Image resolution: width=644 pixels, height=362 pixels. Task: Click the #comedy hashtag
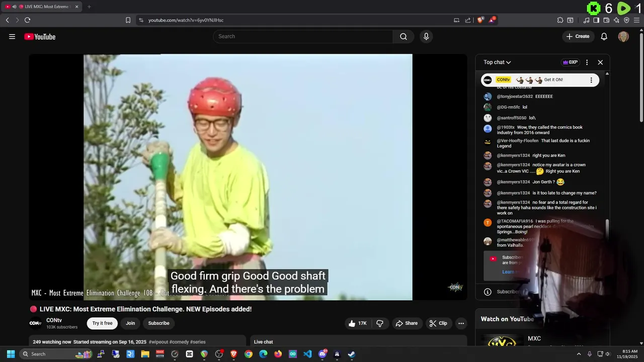pyautogui.click(x=179, y=342)
